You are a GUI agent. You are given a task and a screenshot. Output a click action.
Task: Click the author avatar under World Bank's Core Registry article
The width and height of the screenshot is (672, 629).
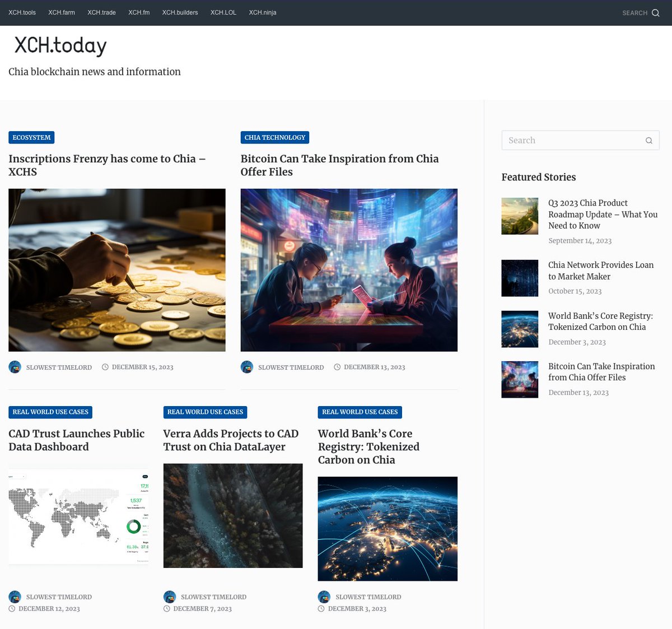click(x=324, y=597)
